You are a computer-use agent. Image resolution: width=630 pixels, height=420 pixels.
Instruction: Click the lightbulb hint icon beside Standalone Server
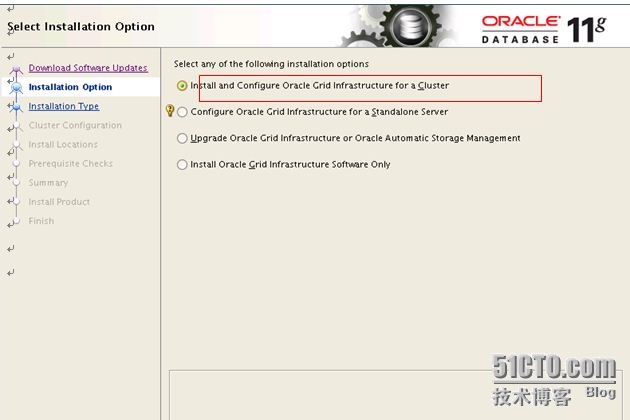point(170,111)
